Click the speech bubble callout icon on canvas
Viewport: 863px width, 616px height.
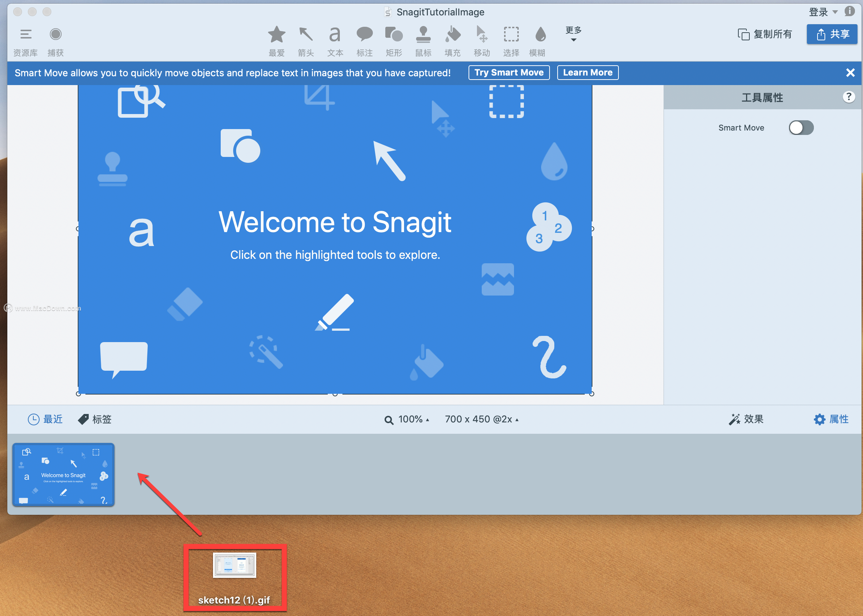124,360
